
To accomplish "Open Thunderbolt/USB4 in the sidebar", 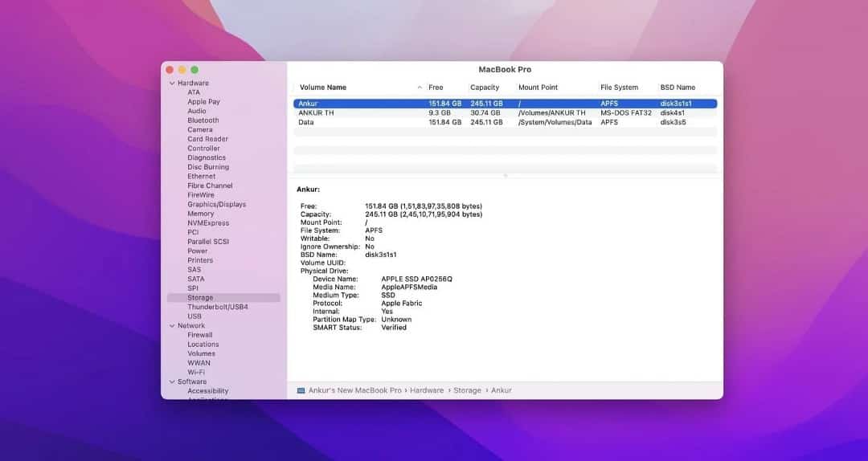I will point(217,307).
